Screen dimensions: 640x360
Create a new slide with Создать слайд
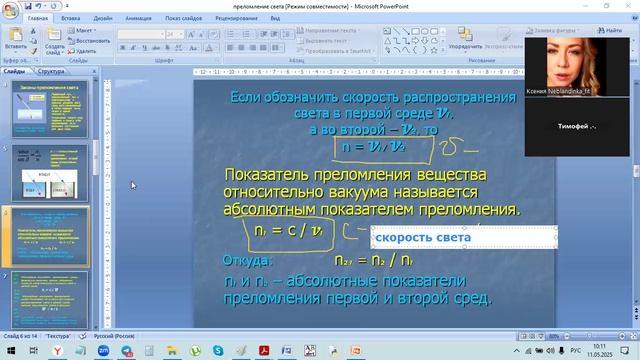(54, 41)
